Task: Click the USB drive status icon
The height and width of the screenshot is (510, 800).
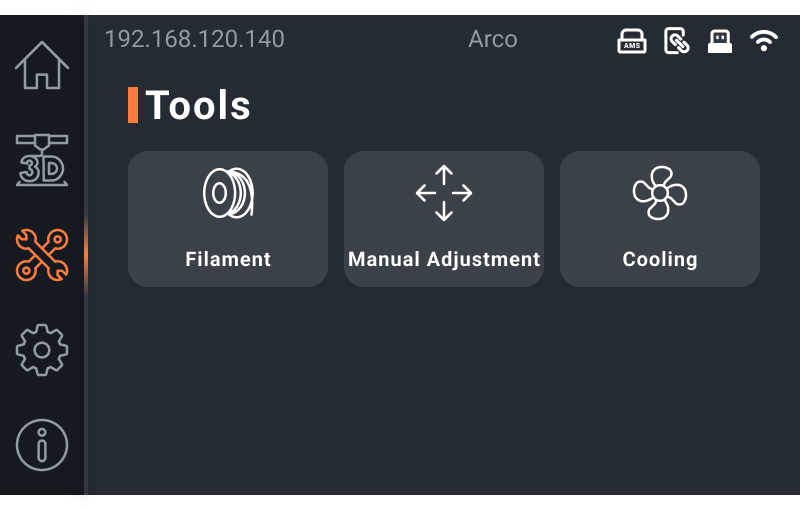Action: (720, 41)
